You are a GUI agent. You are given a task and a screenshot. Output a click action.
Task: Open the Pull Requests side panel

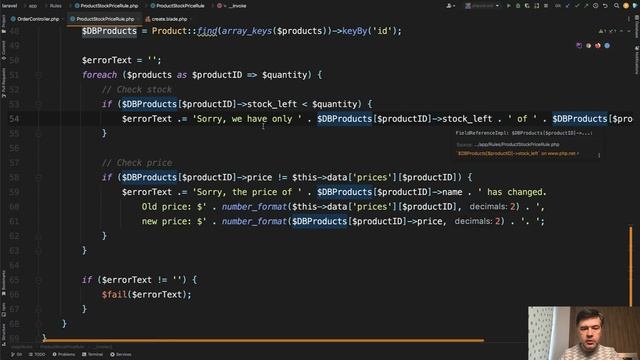[x=3, y=82]
